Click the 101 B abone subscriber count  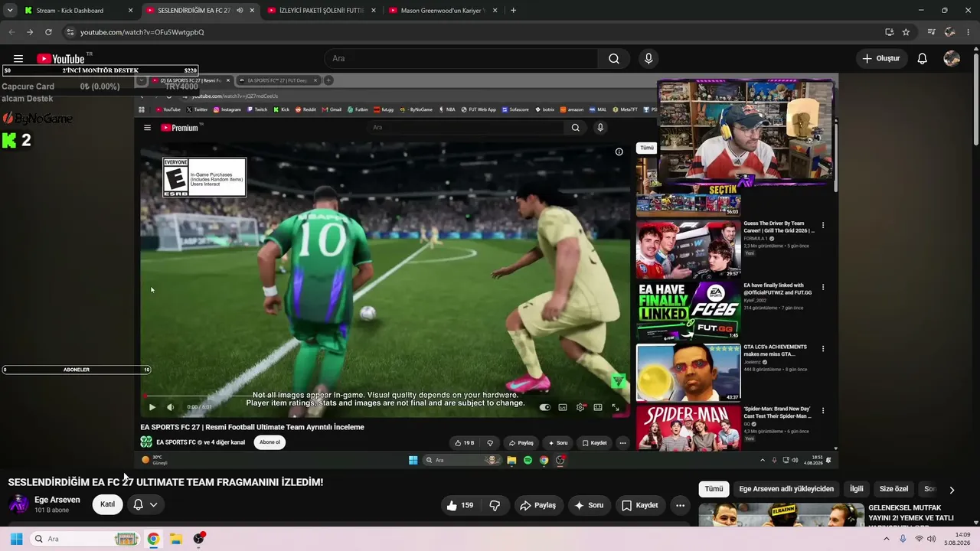pos(52,510)
